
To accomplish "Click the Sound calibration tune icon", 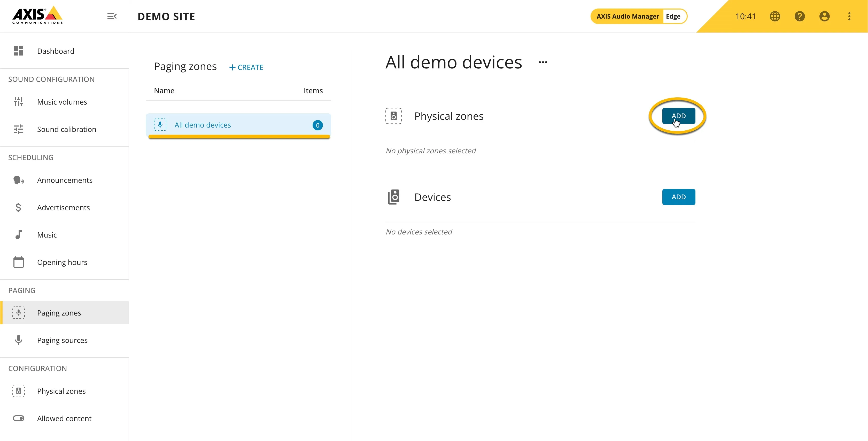I will pyautogui.click(x=19, y=129).
